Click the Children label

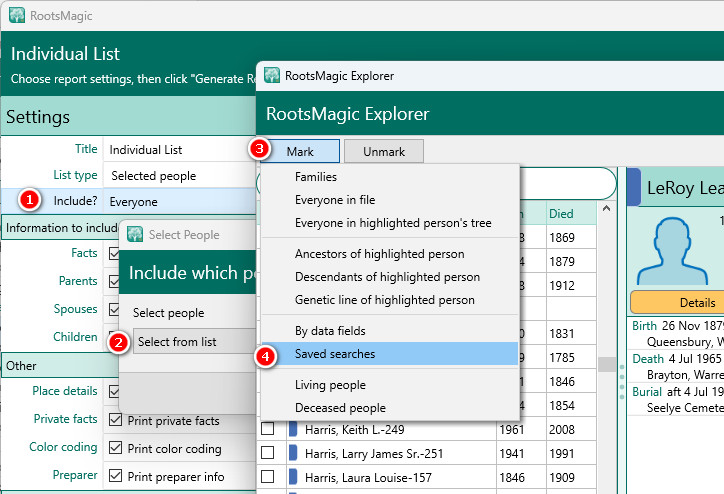[x=75, y=337]
